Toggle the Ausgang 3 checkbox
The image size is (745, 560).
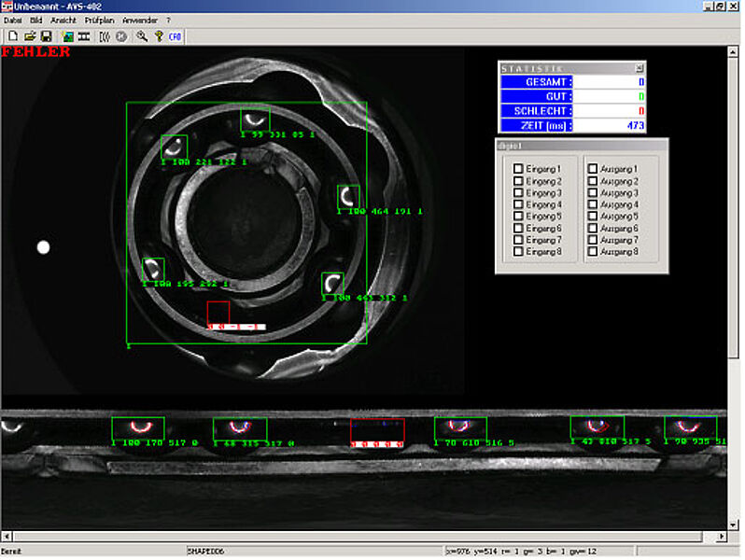(593, 192)
